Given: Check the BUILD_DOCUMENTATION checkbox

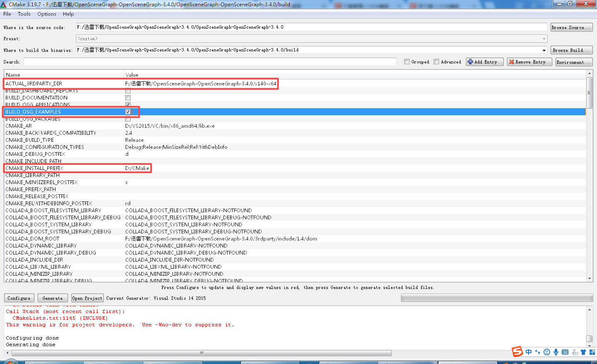Looking at the screenshot, I should (x=128, y=98).
